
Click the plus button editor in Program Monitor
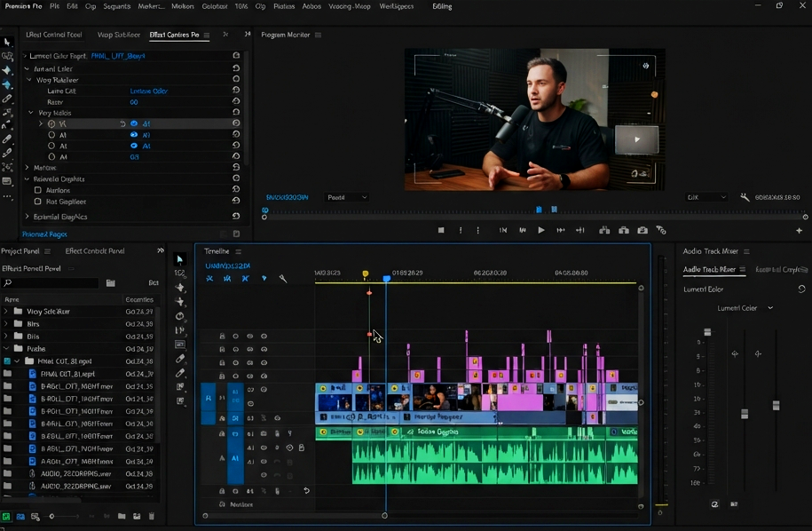pos(799,231)
